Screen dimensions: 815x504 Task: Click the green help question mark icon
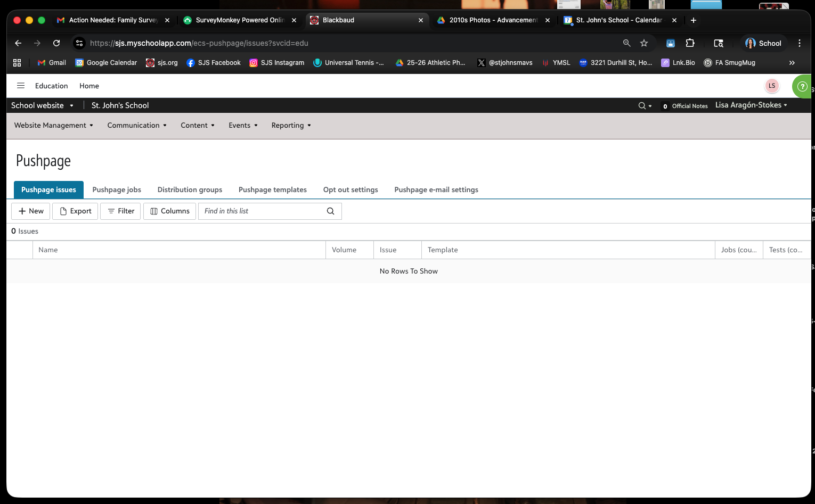(802, 86)
